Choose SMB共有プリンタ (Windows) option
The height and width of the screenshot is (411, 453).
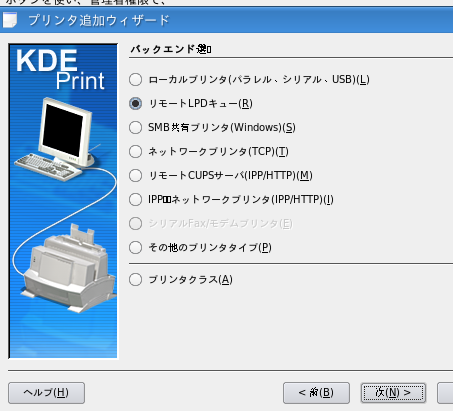[135, 128]
